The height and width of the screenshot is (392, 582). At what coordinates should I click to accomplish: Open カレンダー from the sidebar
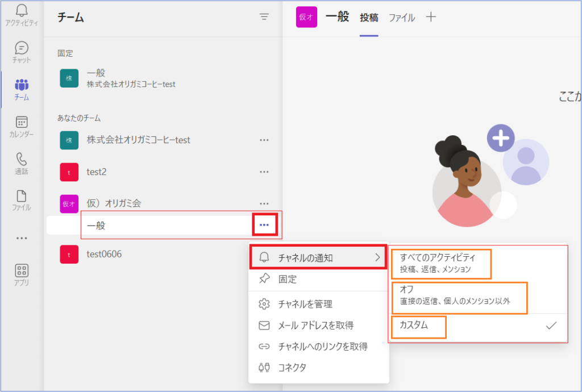[22, 126]
